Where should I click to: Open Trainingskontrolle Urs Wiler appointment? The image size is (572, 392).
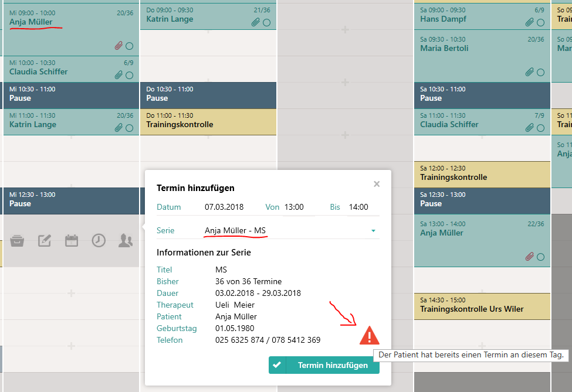pyautogui.click(x=482, y=306)
